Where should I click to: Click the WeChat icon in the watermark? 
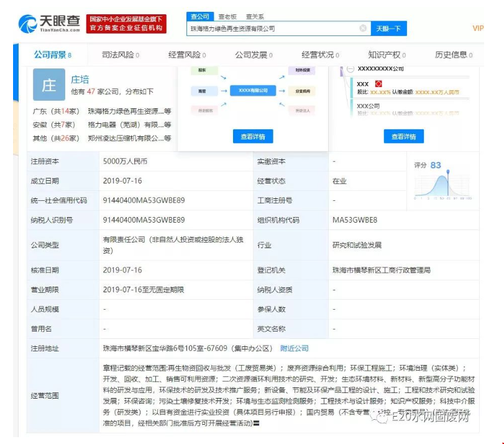tap(380, 418)
